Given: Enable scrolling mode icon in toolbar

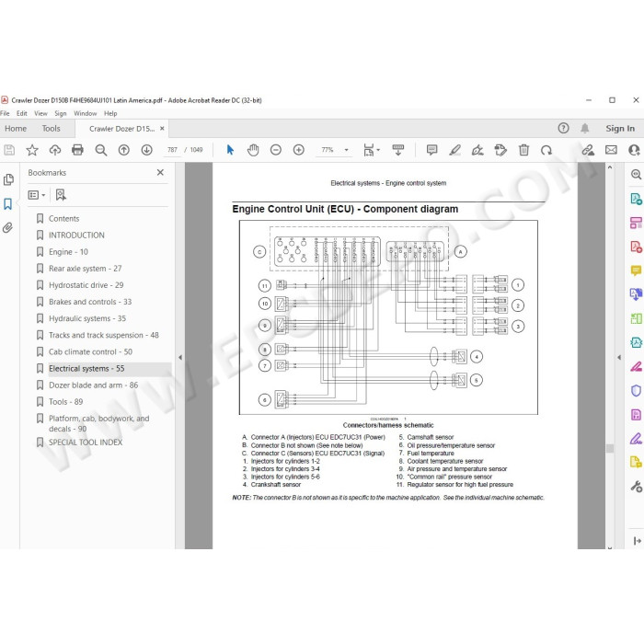Looking at the screenshot, I should pyautogui.click(x=398, y=150).
